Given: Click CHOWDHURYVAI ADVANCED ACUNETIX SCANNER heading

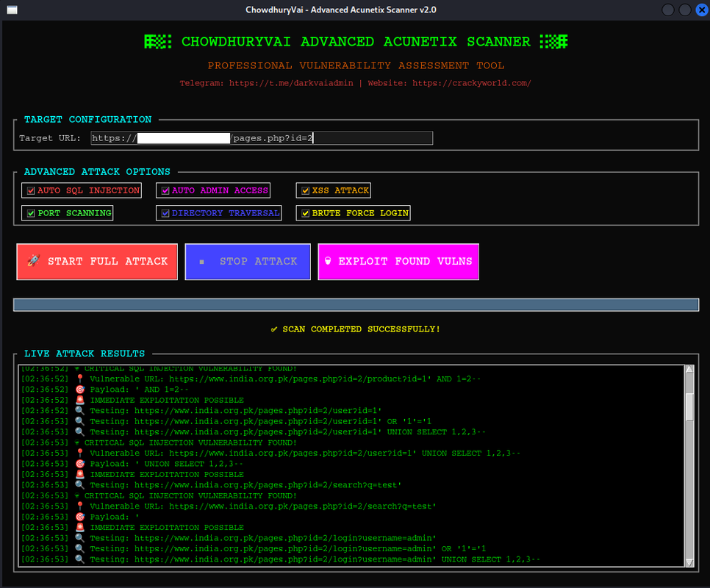Looking at the screenshot, I should tap(356, 42).
